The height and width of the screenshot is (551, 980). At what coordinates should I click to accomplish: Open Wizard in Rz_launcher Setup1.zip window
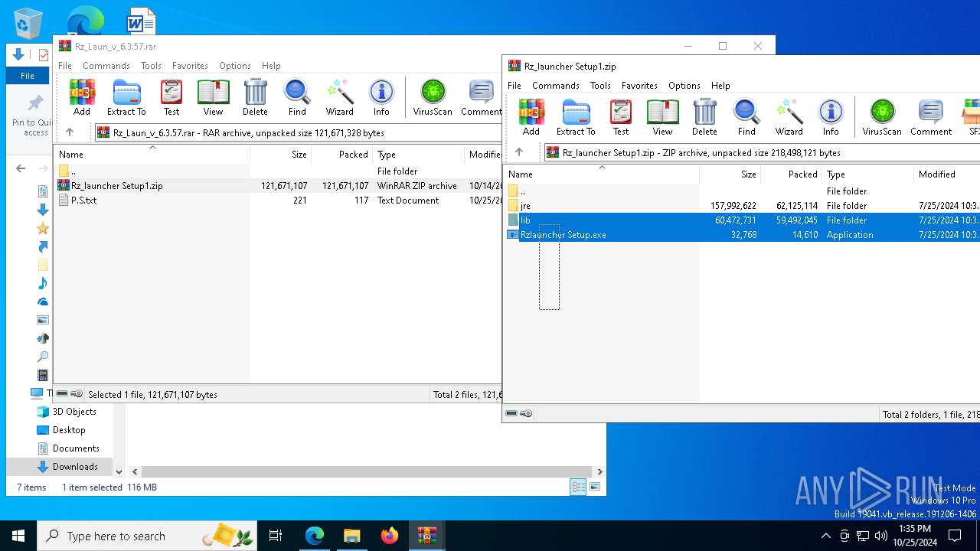(x=789, y=117)
